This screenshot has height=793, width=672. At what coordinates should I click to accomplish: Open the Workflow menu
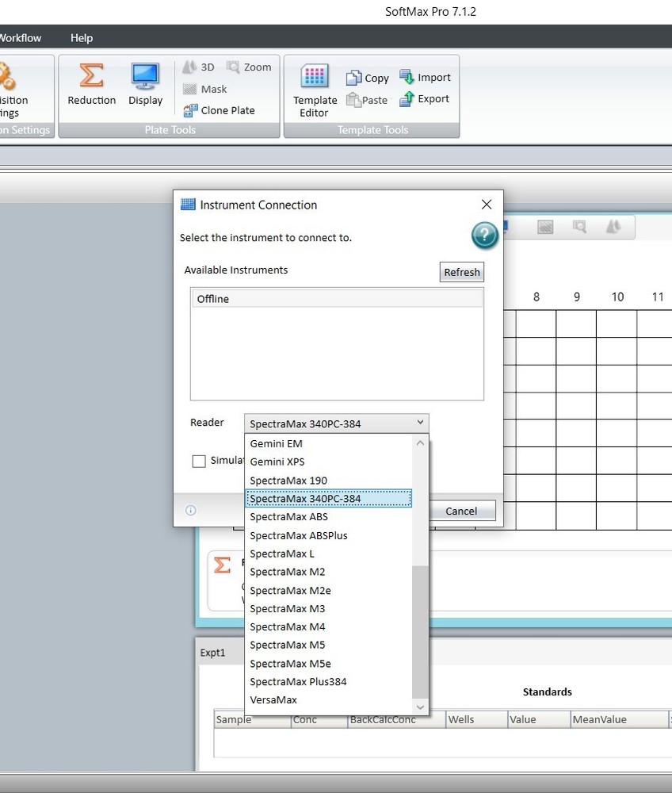[21, 38]
